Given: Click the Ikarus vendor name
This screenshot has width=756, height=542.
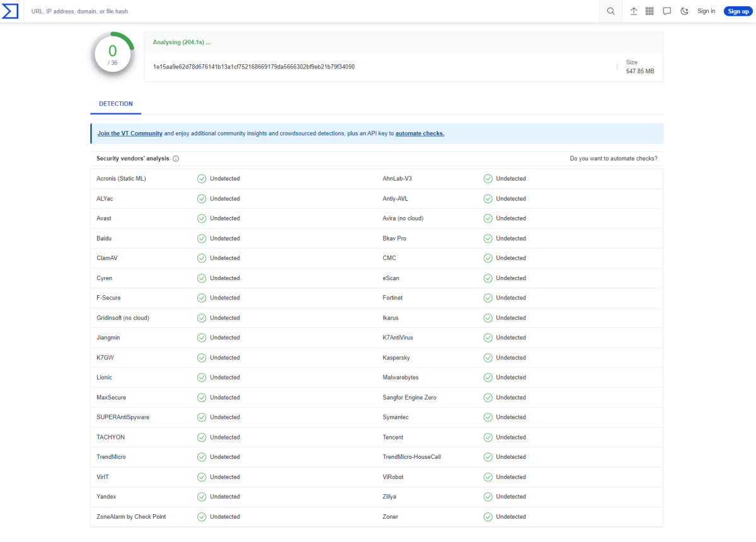Looking at the screenshot, I should 391,318.
